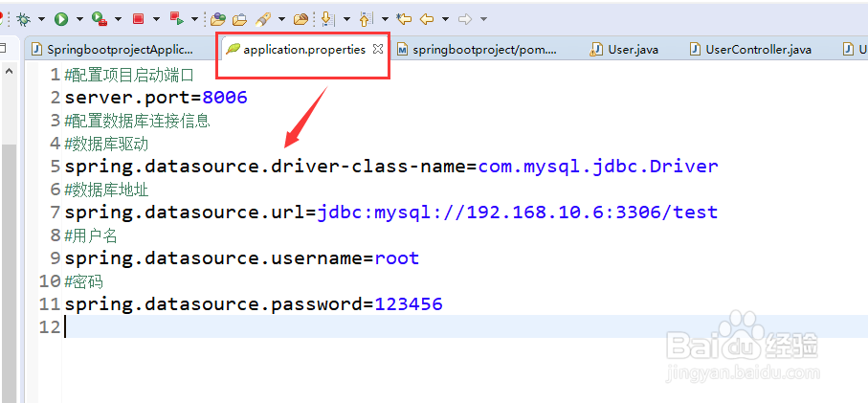Click the Debug bug icon
This screenshot has height=403, width=868.
pyautogui.click(x=23, y=19)
